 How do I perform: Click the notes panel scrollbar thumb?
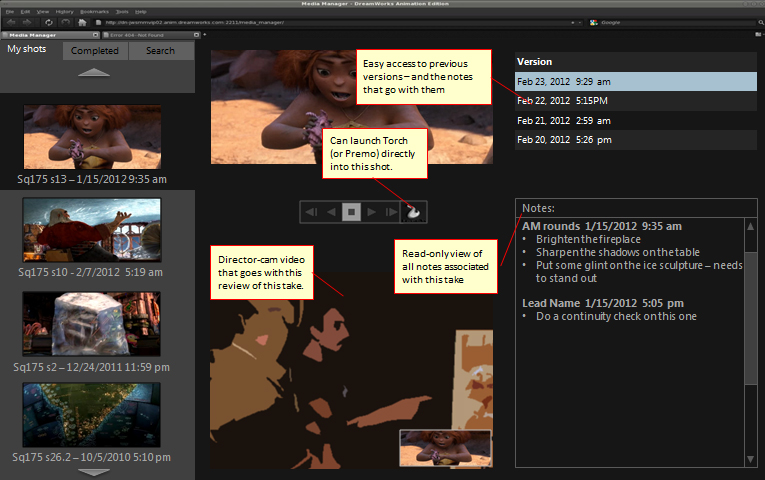(x=750, y=317)
